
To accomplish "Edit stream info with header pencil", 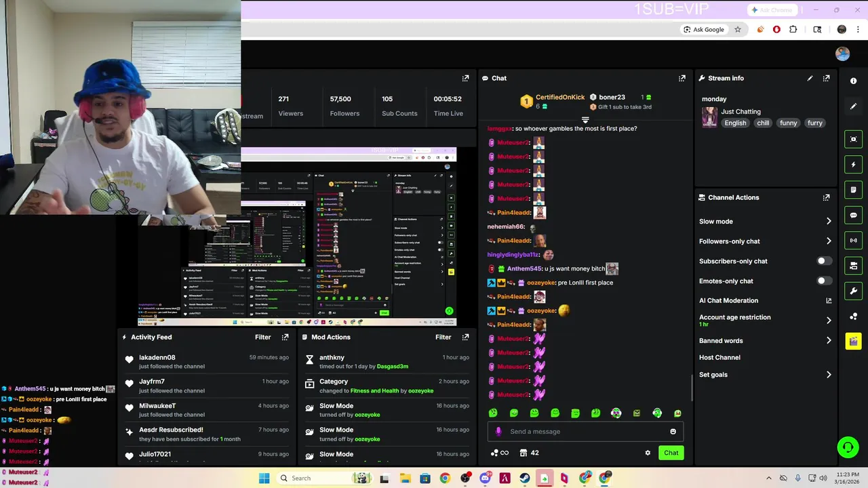I will [x=810, y=79].
